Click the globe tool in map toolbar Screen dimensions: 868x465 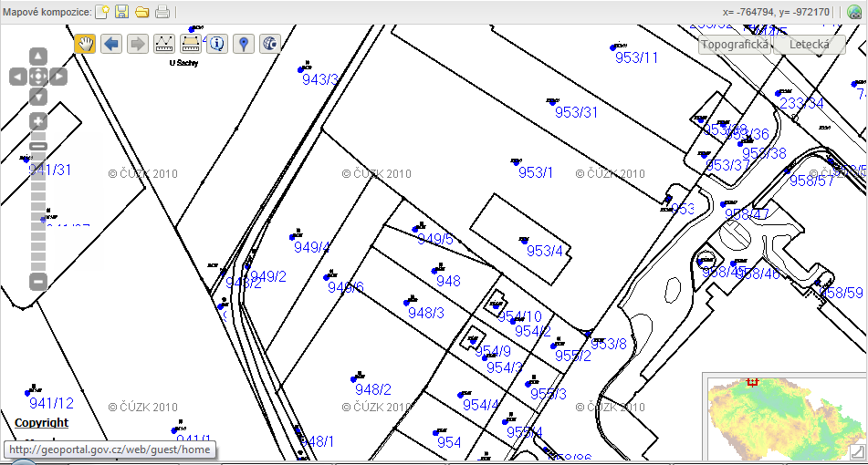click(x=270, y=44)
